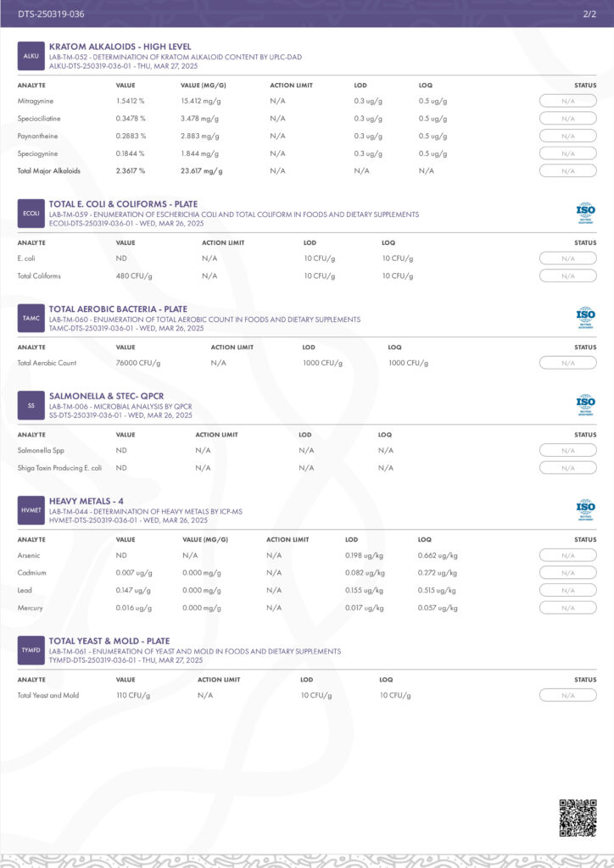The width and height of the screenshot is (614, 868).
Task: Click the Mitragynine status N/A pill
Action: coord(567,101)
